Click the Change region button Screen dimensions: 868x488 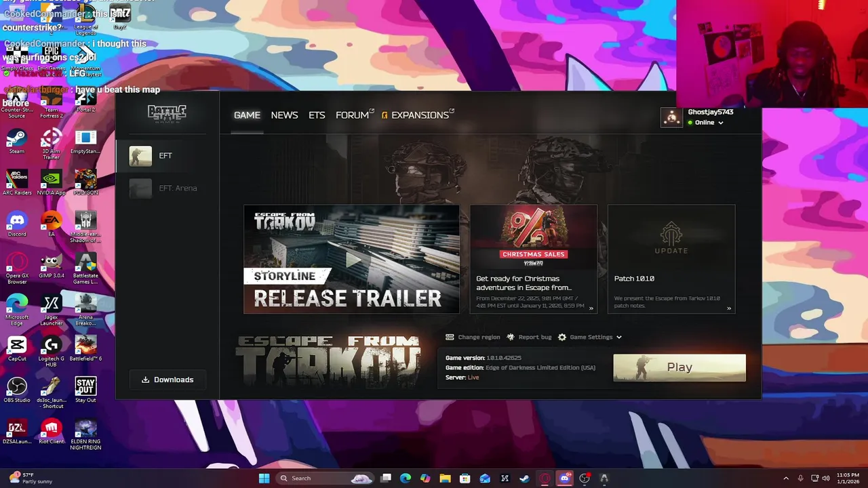[x=473, y=337]
